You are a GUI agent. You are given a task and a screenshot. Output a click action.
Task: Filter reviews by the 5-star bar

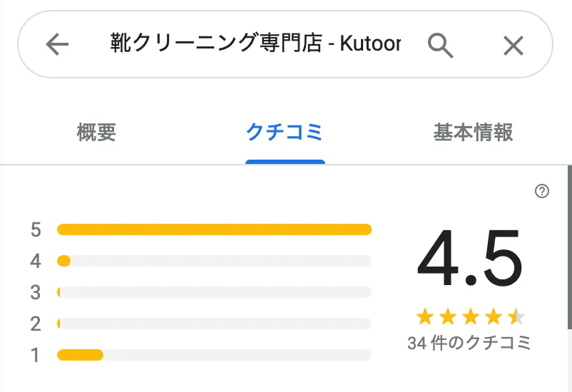pyautogui.click(x=214, y=229)
